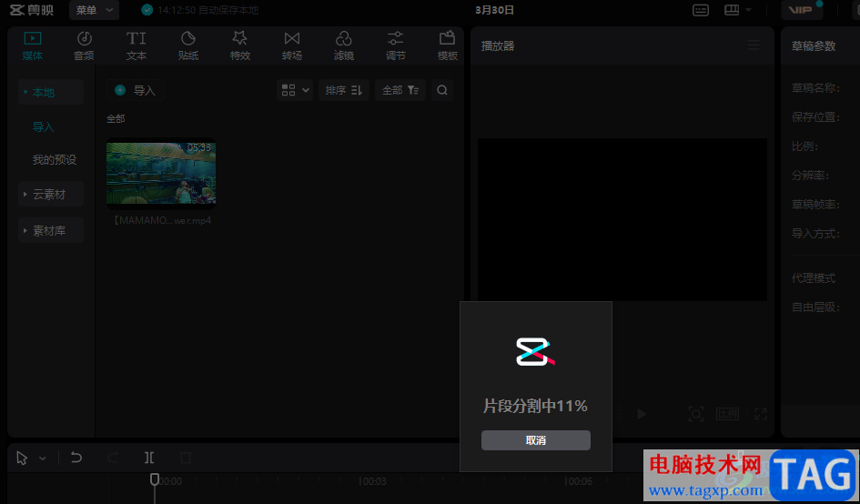Screen dimensions: 860x504
Task: Click the 00:06 timeline ruler mark
Action: click(579, 481)
